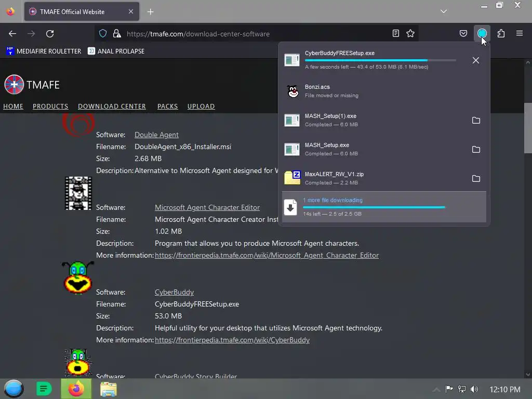This screenshot has width=532, height=399.
Task: Click the URL address bar
Action: (x=256, y=34)
